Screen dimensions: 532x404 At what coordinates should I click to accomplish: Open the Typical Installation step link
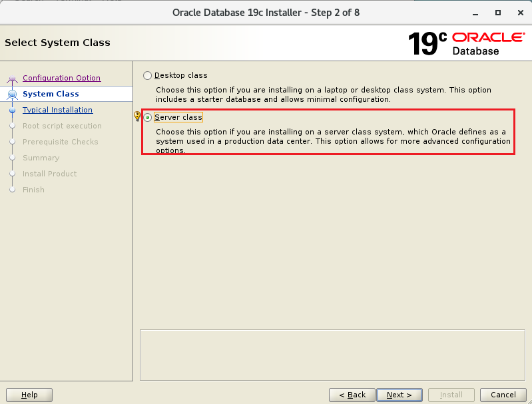58,110
